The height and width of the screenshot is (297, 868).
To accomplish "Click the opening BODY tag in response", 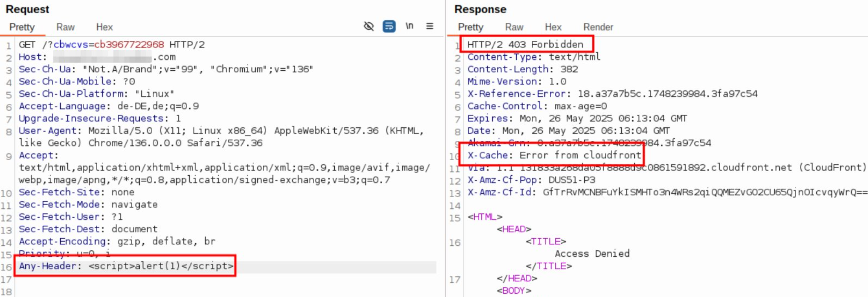I will pos(514,291).
